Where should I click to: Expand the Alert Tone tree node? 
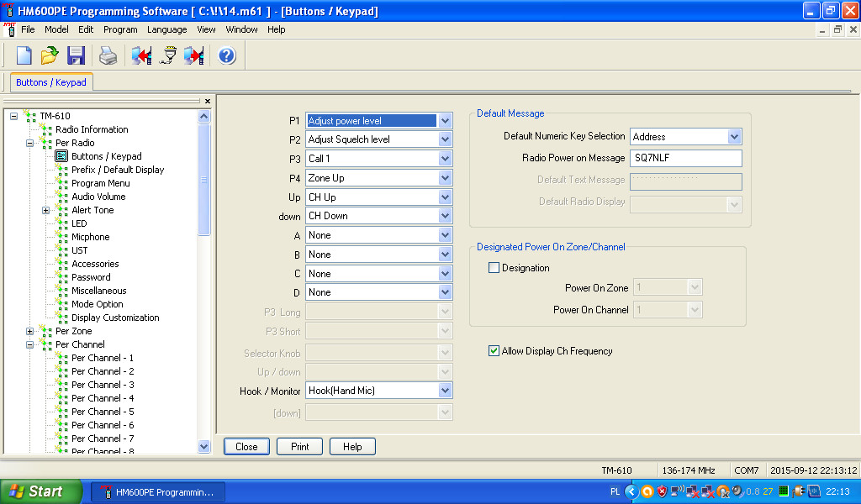pos(45,210)
